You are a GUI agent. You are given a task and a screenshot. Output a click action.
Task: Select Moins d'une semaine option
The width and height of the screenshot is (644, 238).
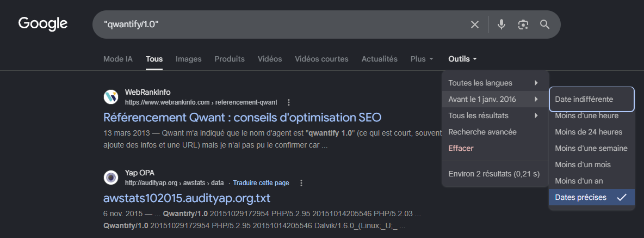point(592,148)
